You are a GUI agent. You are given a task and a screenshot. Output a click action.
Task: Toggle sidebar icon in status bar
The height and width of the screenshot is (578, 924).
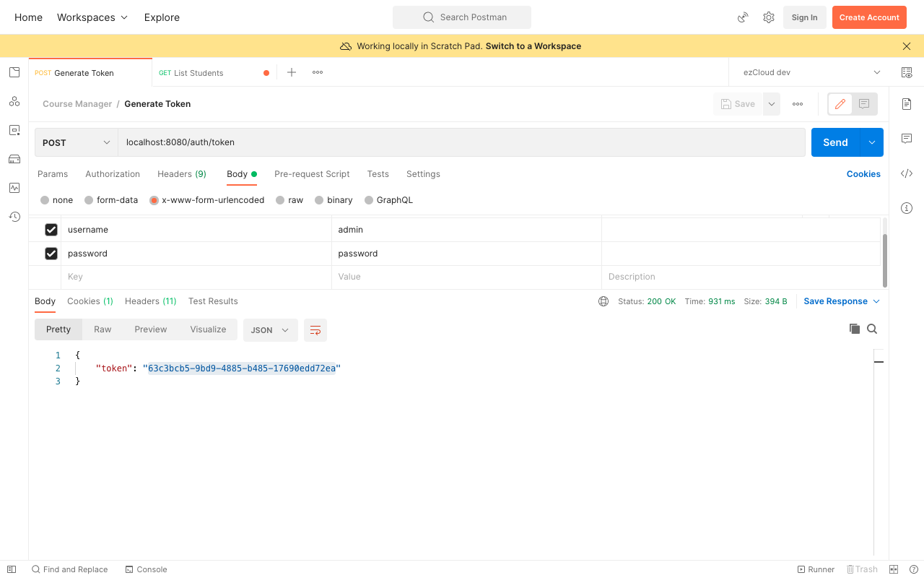[x=12, y=569]
